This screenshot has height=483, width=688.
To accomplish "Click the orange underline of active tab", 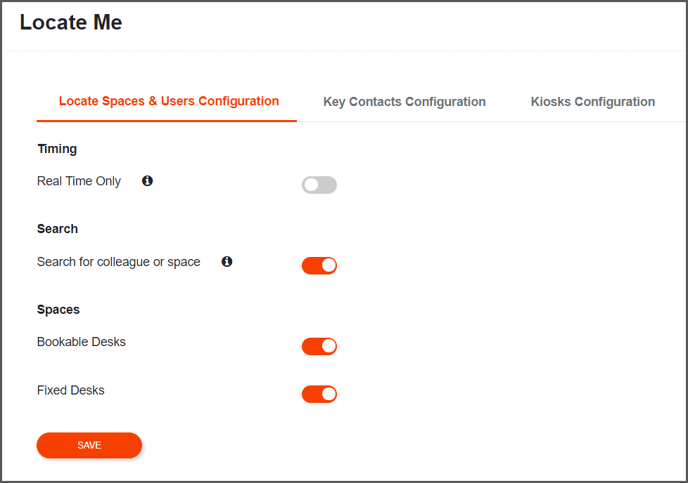I will point(167,121).
